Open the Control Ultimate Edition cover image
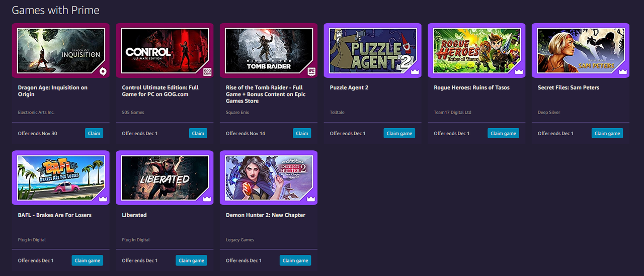 pyautogui.click(x=165, y=50)
